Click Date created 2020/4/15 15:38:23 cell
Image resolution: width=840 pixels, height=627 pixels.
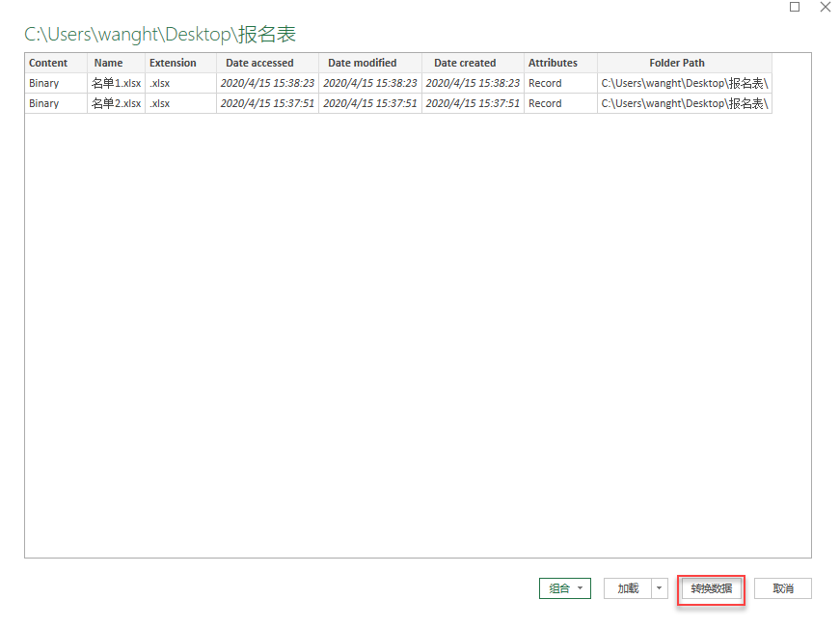coord(473,83)
